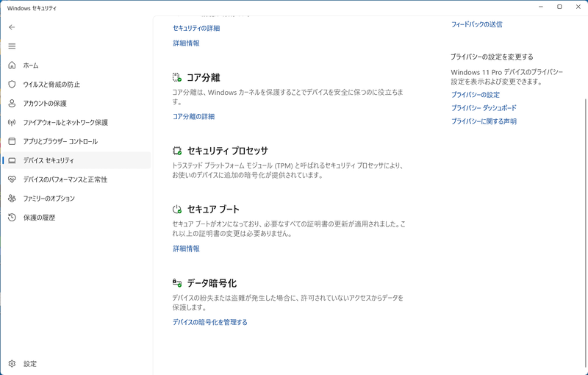Click フィードバックの送信 link

476,24
